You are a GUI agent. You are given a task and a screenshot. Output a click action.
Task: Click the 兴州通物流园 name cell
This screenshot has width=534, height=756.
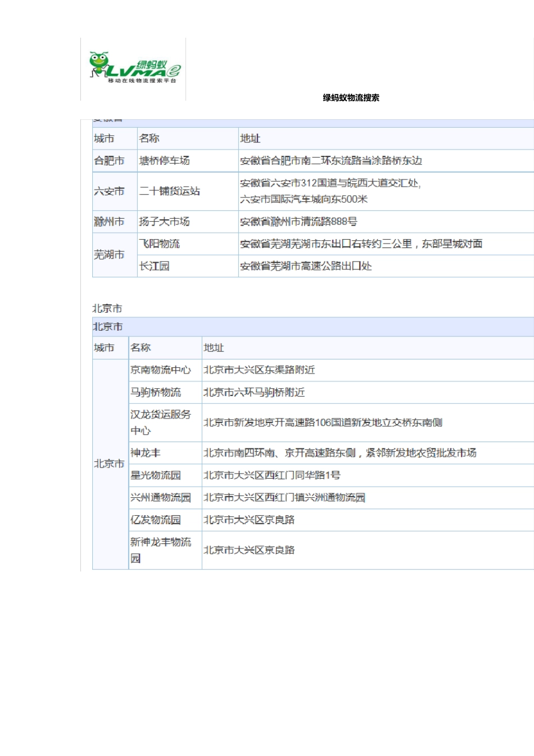[x=160, y=498]
